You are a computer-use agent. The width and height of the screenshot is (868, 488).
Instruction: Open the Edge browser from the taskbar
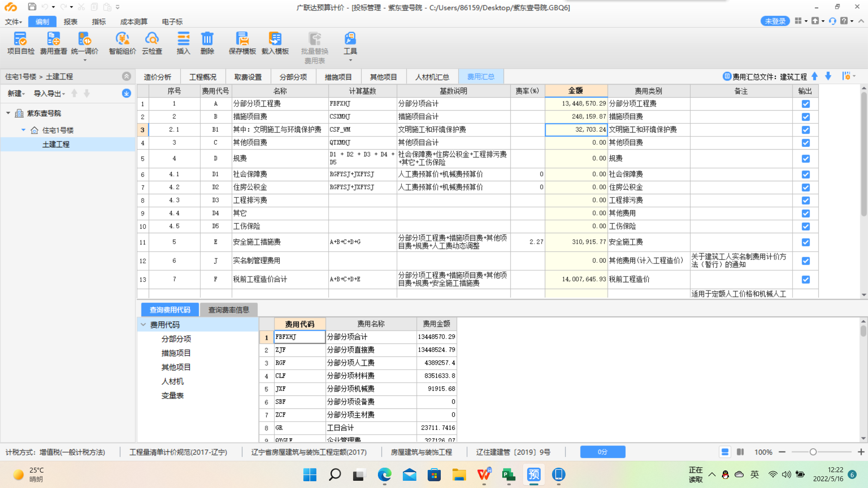(384, 474)
